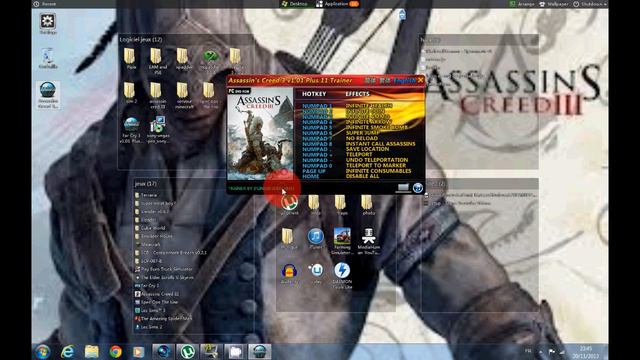Open the Arrange option in top bar
Viewport: 640px width, 360px height.
[522, 4]
